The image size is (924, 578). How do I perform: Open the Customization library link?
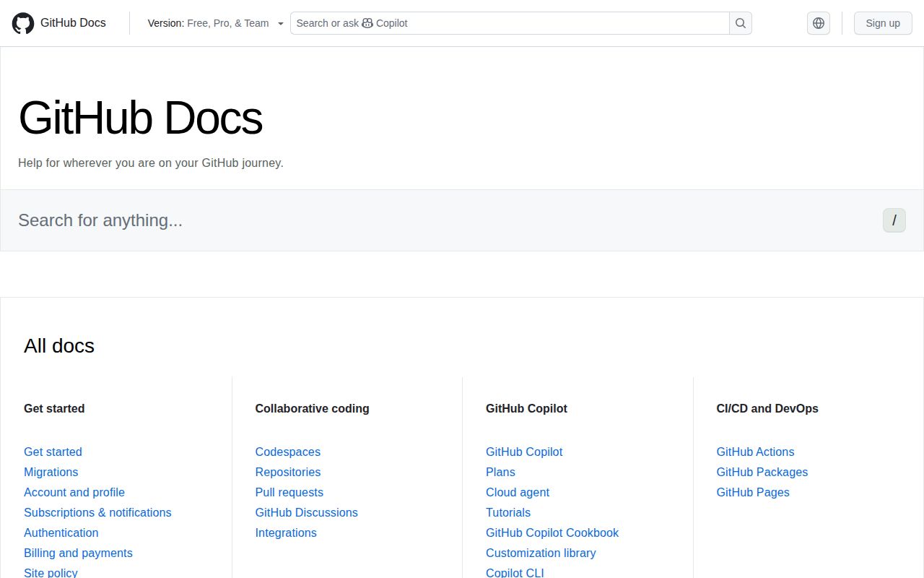[541, 553]
